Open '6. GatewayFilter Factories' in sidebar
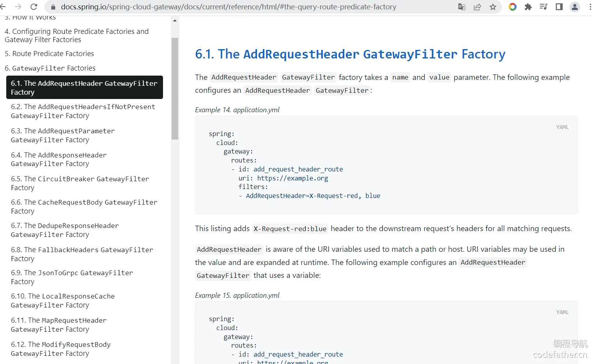The height and width of the screenshot is (364, 592). [x=50, y=68]
